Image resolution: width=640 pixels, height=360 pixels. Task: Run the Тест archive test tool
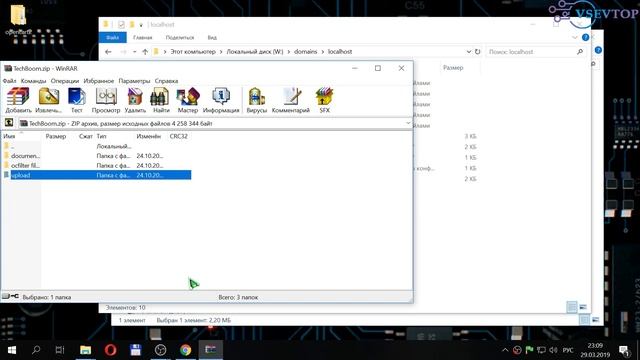77,100
